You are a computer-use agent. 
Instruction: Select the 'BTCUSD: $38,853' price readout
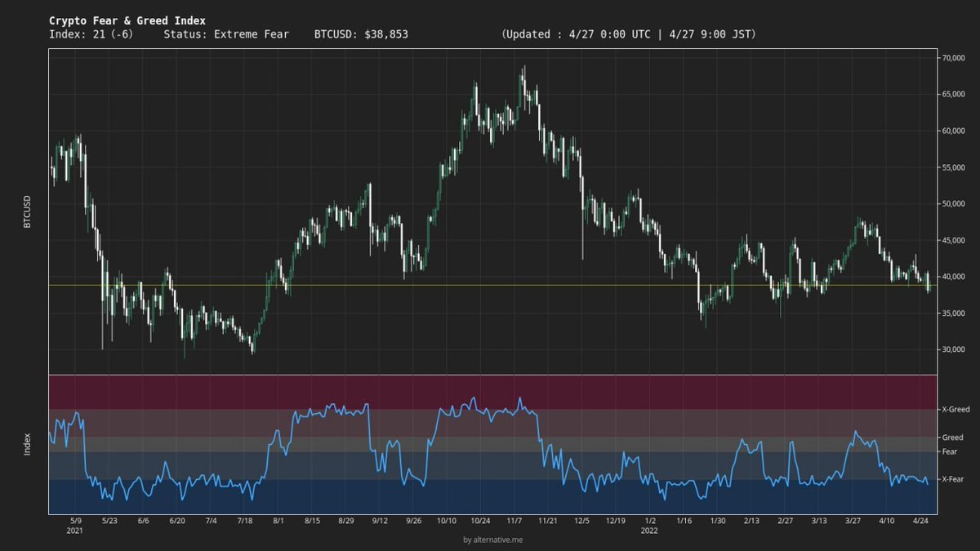pos(361,34)
